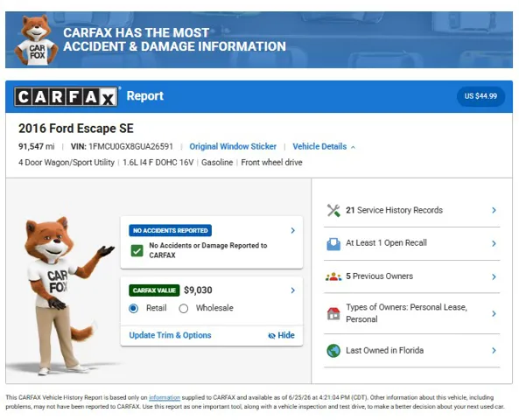Image resolution: width=519 pixels, height=420 pixels.
Task: Click the CARFAX VALUE badge
Action: coord(154,290)
